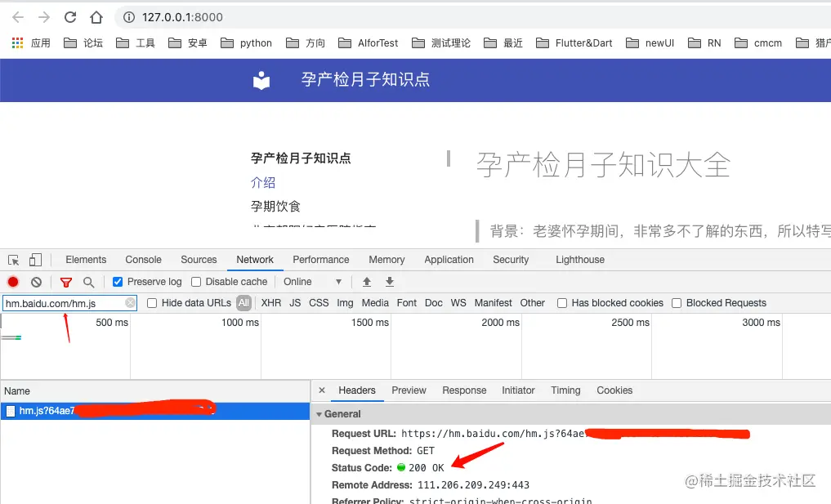Click the 介绍 sidebar link

(x=263, y=183)
